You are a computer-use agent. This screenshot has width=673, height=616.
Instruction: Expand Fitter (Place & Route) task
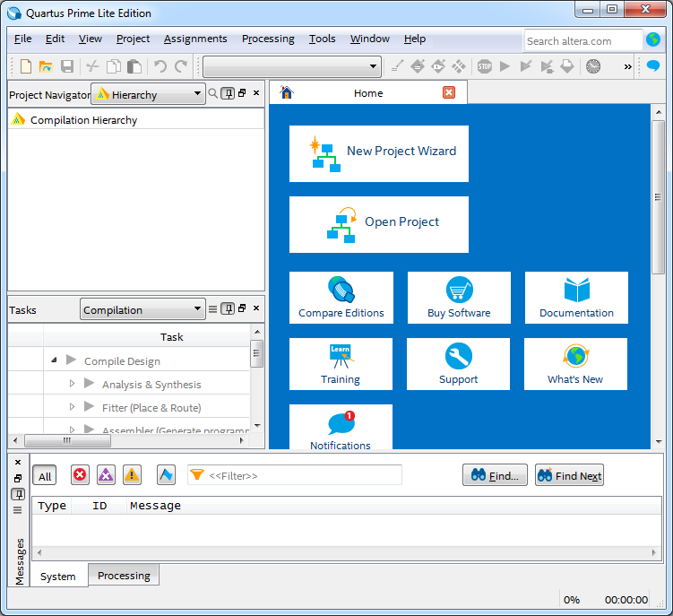(x=72, y=406)
